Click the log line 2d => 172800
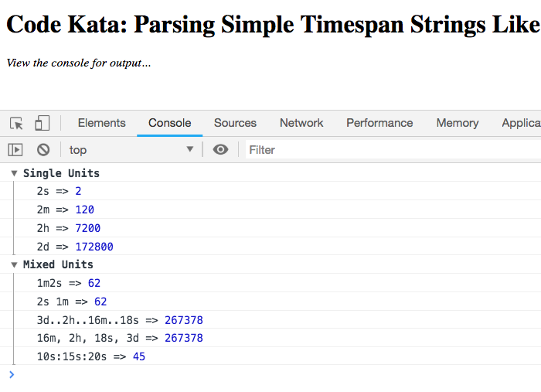This screenshot has width=541, height=392. click(270, 247)
